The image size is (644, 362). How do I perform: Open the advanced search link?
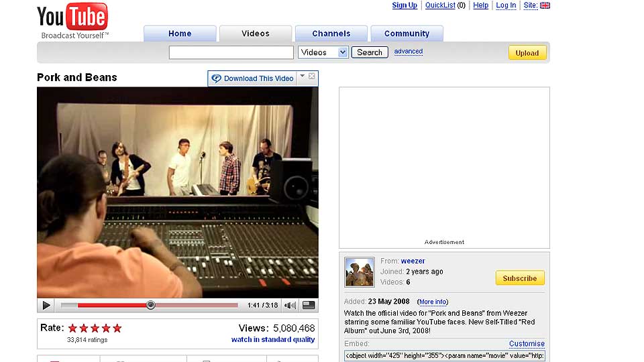(409, 52)
